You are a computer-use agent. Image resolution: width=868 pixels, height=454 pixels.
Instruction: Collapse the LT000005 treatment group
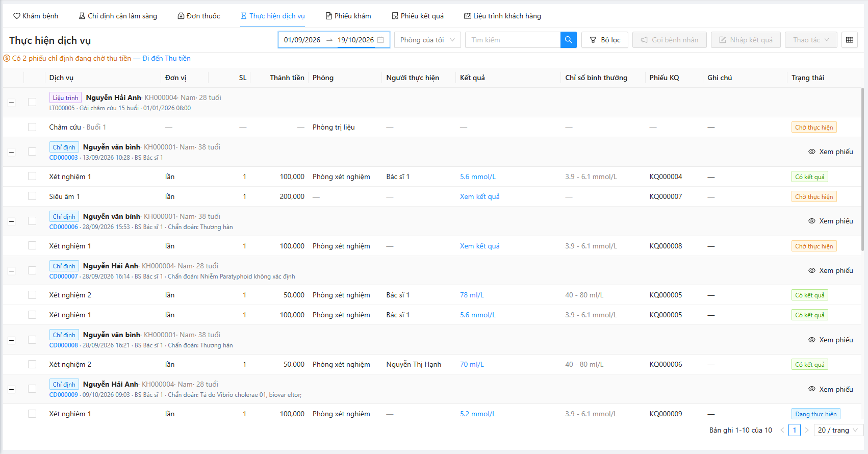click(11, 103)
